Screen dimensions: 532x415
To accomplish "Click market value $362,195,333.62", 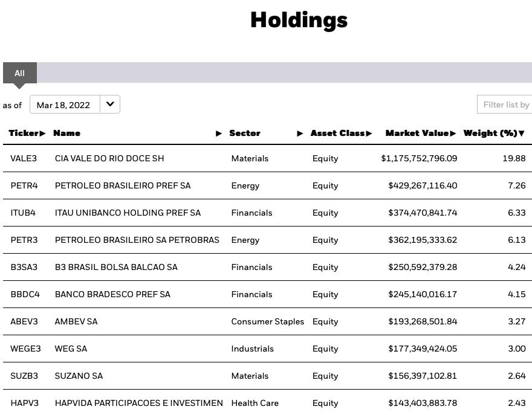I will click(x=423, y=240).
